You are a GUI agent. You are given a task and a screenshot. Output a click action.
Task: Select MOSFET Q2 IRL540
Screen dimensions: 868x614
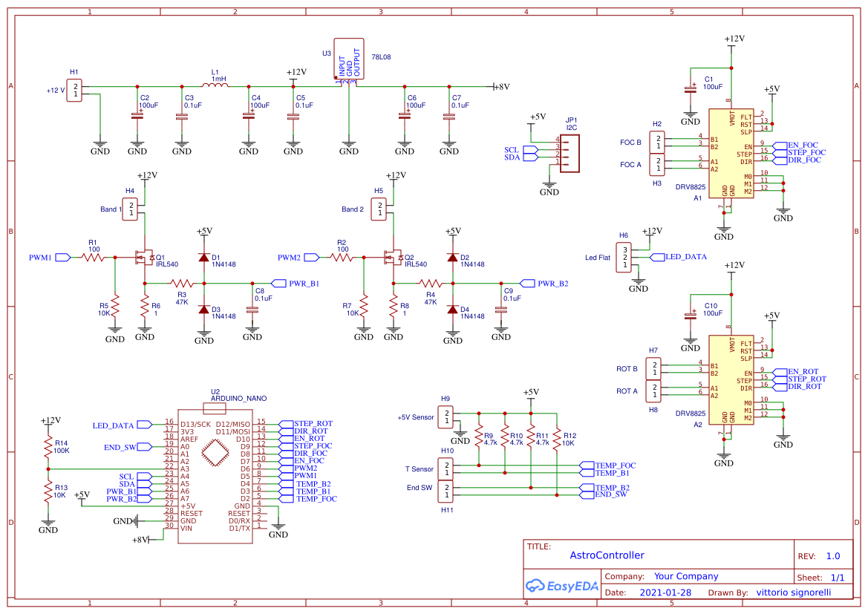394,258
